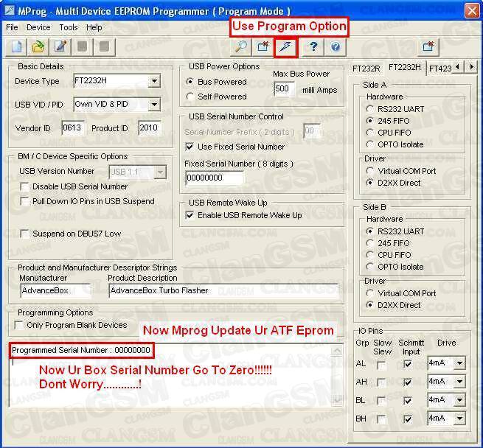Viewport: 483px width, 448px height.
Task: Click the log pane scrollbar up arrow
Action: (x=337, y=351)
